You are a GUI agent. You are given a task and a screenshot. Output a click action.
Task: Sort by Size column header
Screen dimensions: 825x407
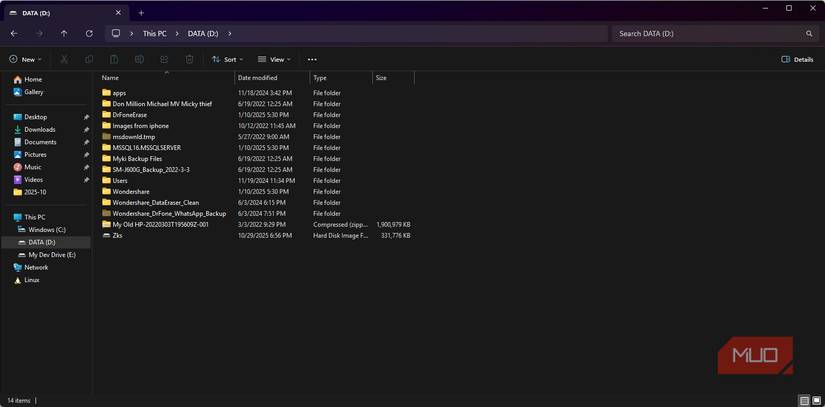click(393, 78)
